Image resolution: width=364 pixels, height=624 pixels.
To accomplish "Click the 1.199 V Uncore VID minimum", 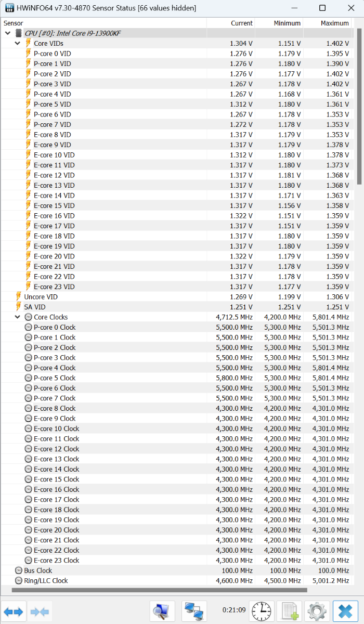I will pos(290,297).
